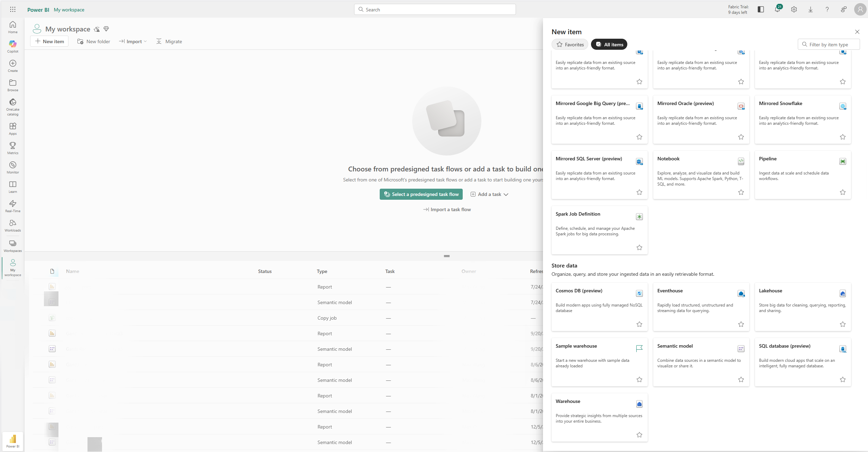
Task: Open the Metrics trophy icon
Action: pyautogui.click(x=13, y=148)
